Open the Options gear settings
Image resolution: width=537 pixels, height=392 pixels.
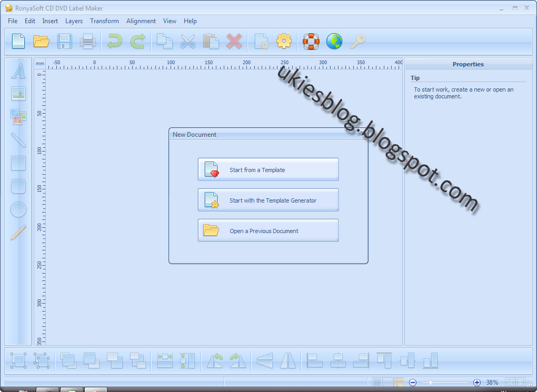click(x=284, y=41)
